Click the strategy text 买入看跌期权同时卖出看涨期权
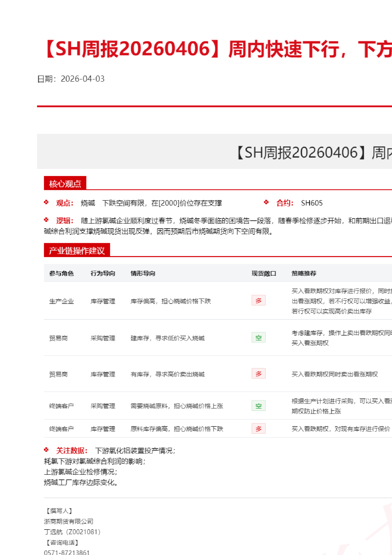Screen dimensions: 392x555 click(x=335, y=374)
